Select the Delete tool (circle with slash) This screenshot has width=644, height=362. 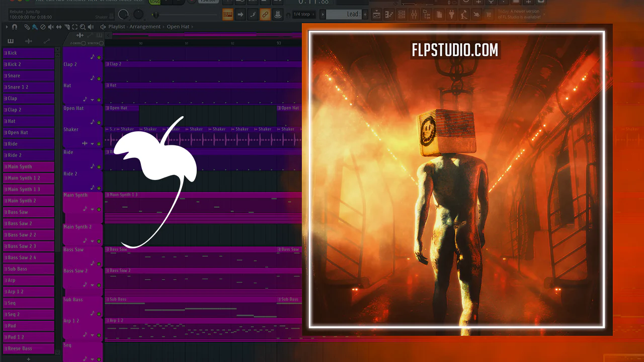pos(43,27)
